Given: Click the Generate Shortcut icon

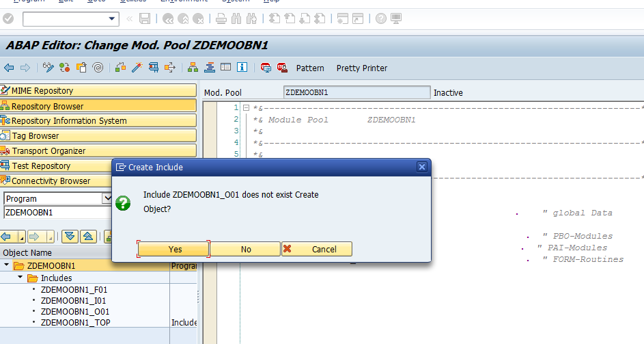Looking at the screenshot, I should click(x=358, y=18).
